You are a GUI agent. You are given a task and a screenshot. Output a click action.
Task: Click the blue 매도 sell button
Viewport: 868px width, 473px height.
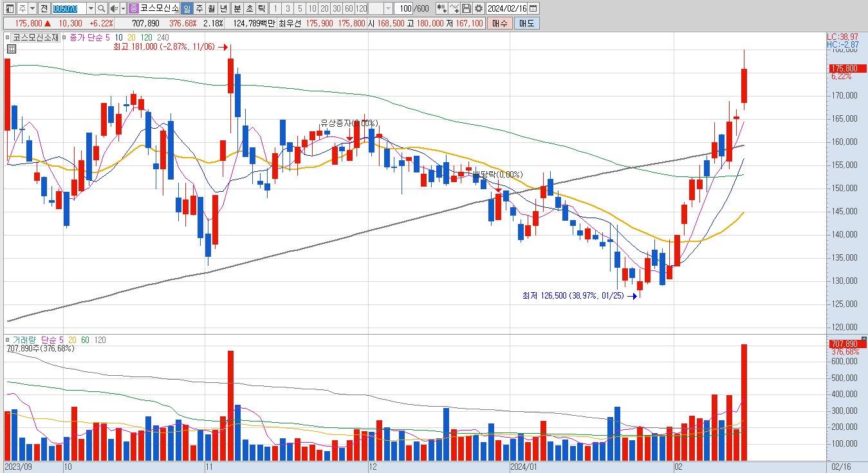coord(527,23)
